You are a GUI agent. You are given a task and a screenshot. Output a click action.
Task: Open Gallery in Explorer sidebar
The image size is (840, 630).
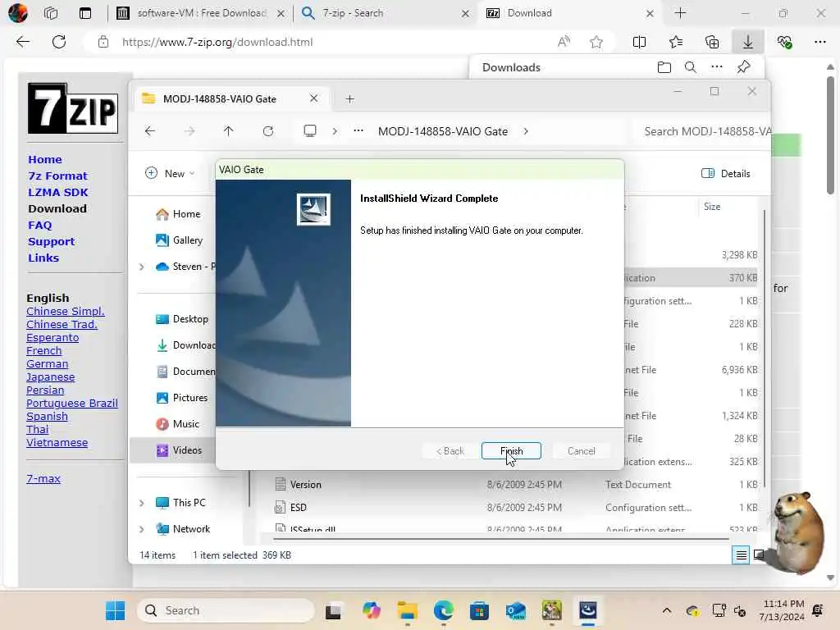180,240
